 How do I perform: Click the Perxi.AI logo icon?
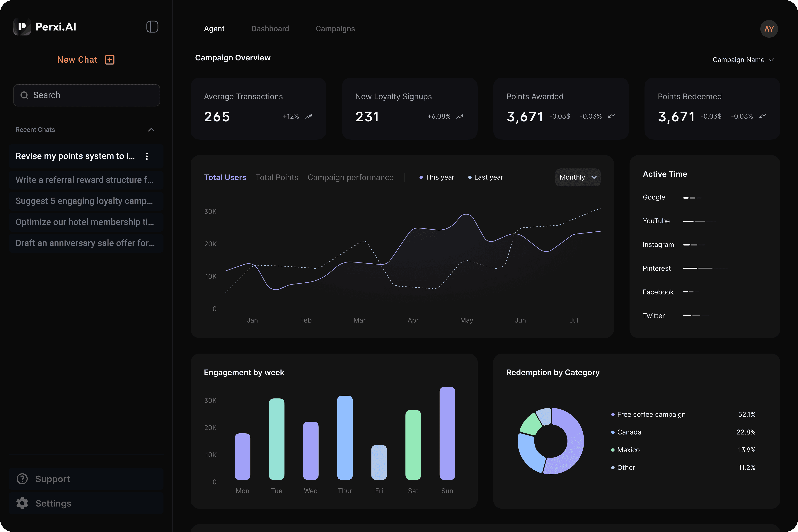(22, 27)
